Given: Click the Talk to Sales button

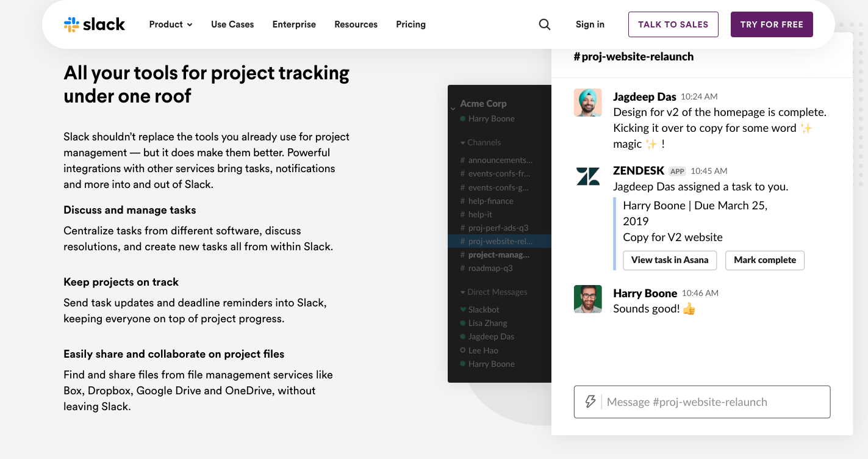Looking at the screenshot, I should coord(673,24).
